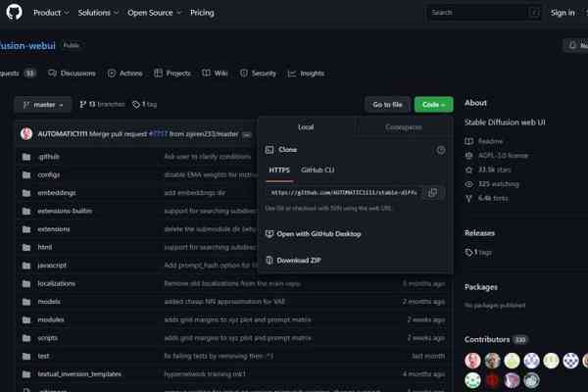588x392 pixels.
Task: Expand the Product menu
Action: [50, 13]
